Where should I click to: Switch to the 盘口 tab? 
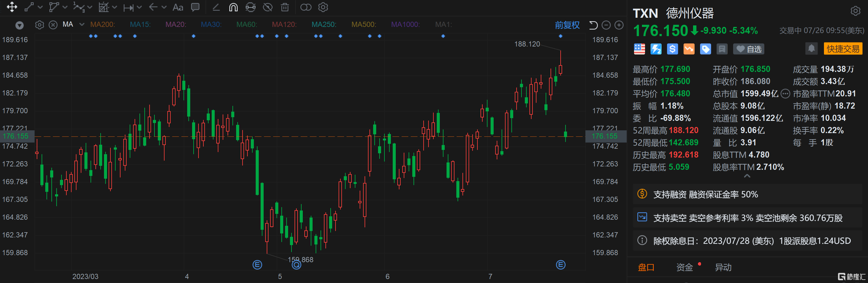coord(646,267)
